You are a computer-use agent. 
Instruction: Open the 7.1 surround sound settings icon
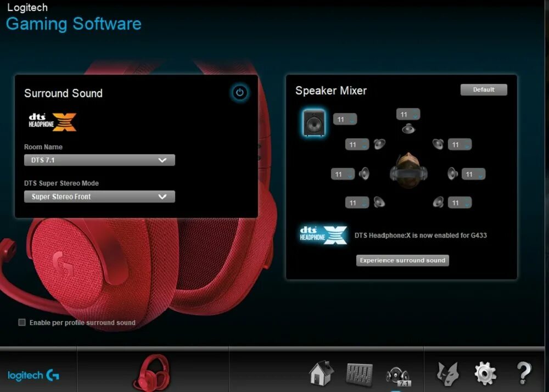coord(397,377)
